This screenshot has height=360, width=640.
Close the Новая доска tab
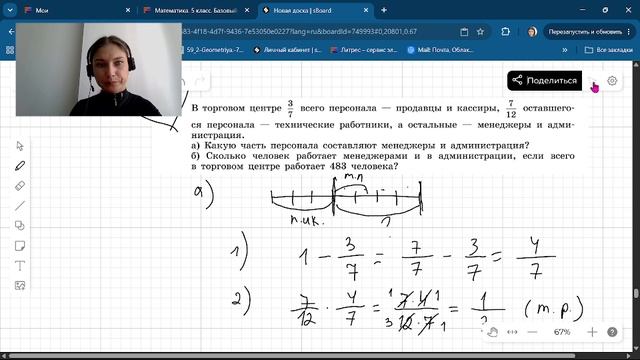(366, 10)
